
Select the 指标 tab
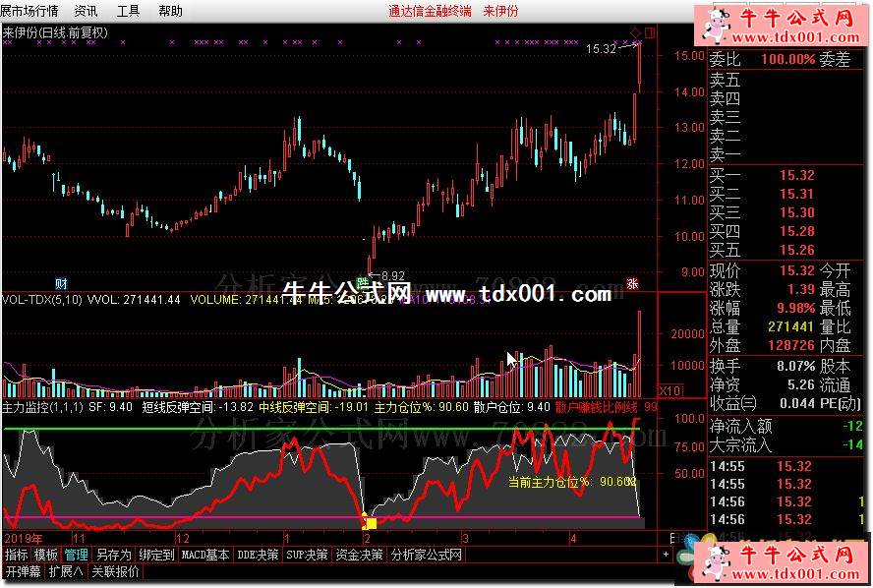click(x=16, y=555)
